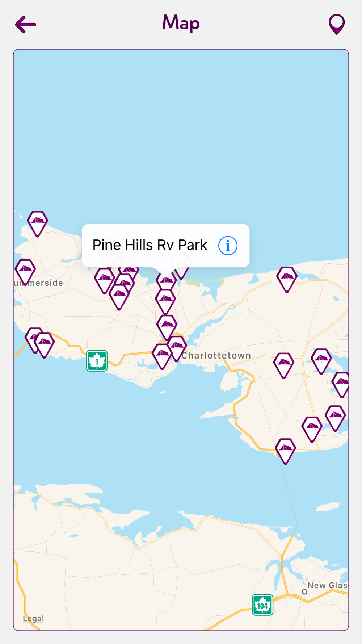Image resolution: width=362 pixels, height=644 pixels.
Task: Select southernmost campground pin near ferry route
Action: [x=286, y=451]
